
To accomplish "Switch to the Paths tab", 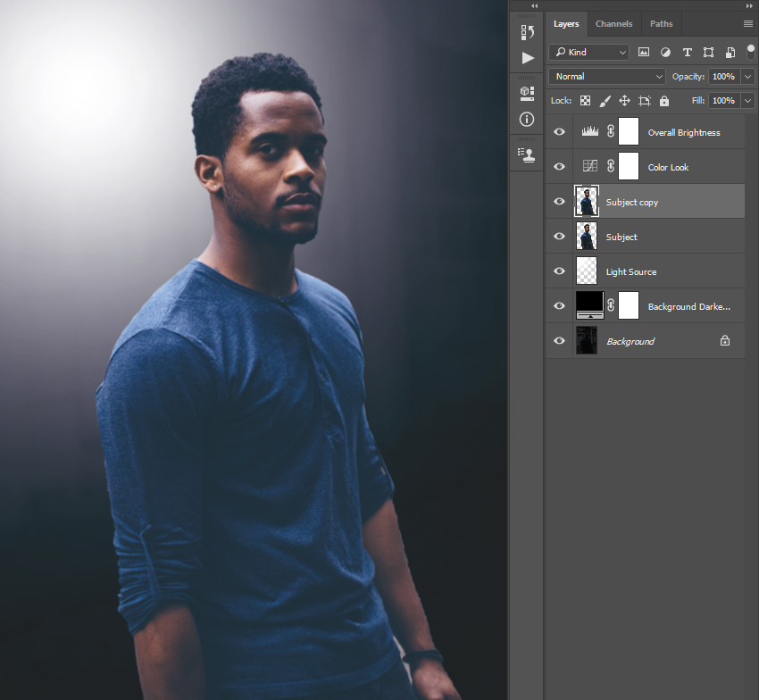I will click(661, 24).
